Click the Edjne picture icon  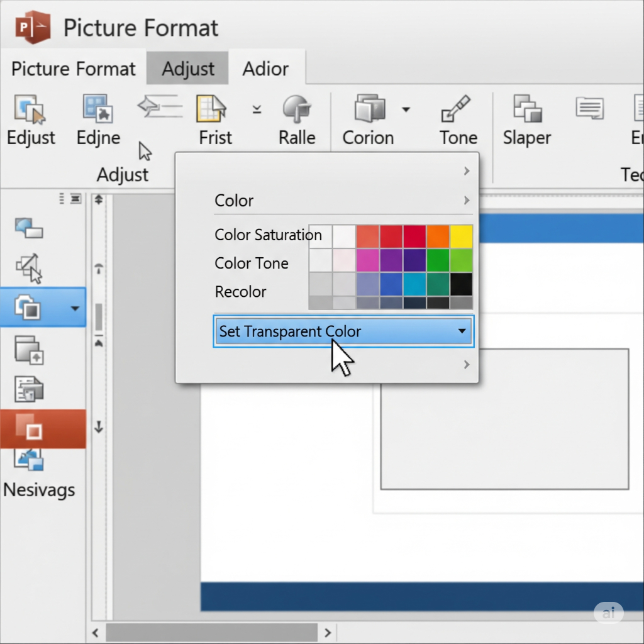click(x=98, y=109)
